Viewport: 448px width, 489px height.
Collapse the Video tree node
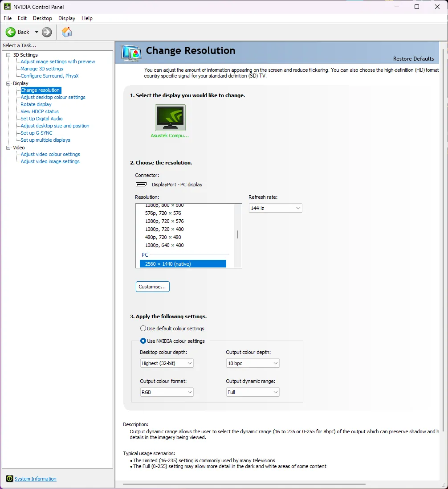click(8, 148)
